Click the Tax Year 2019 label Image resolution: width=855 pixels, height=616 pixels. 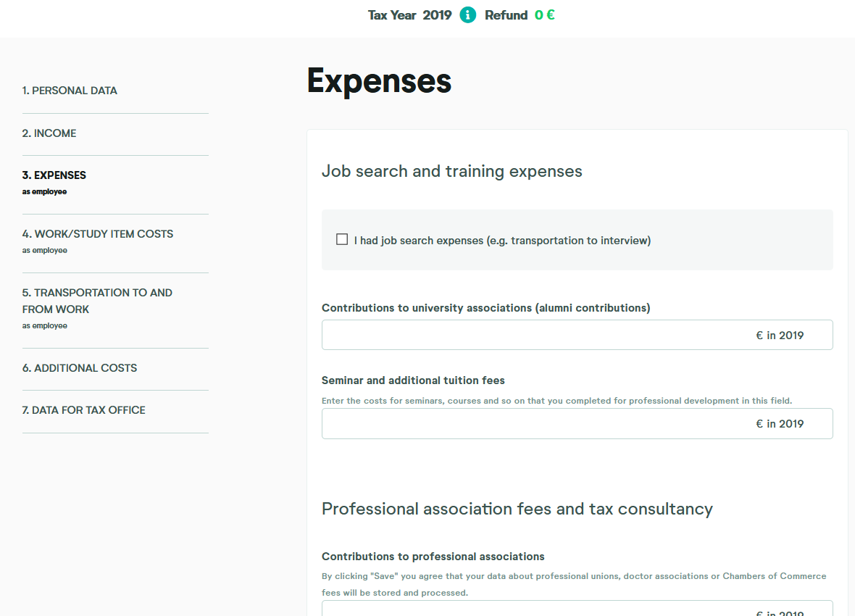tap(409, 15)
